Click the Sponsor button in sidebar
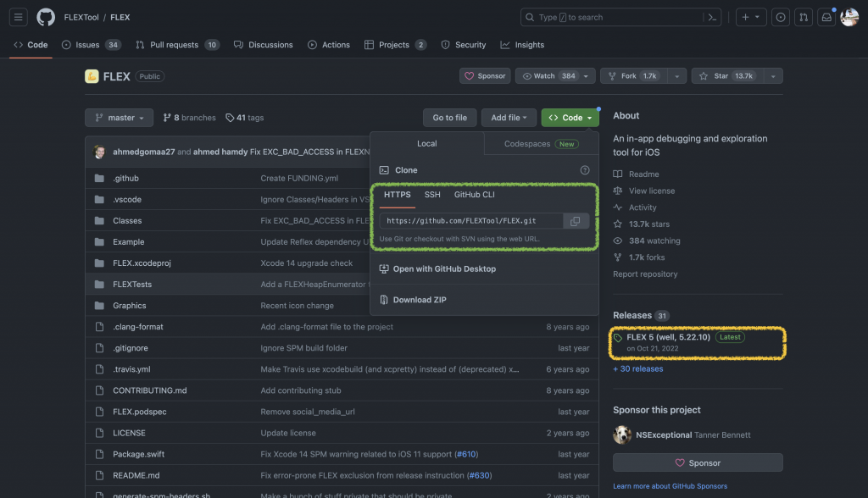868x498 pixels. click(698, 462)
